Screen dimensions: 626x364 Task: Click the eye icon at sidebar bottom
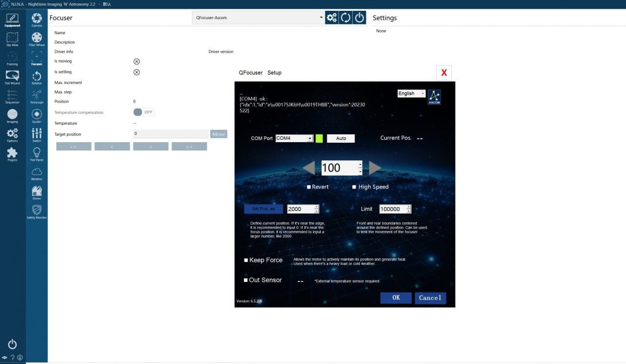point(4,358)
